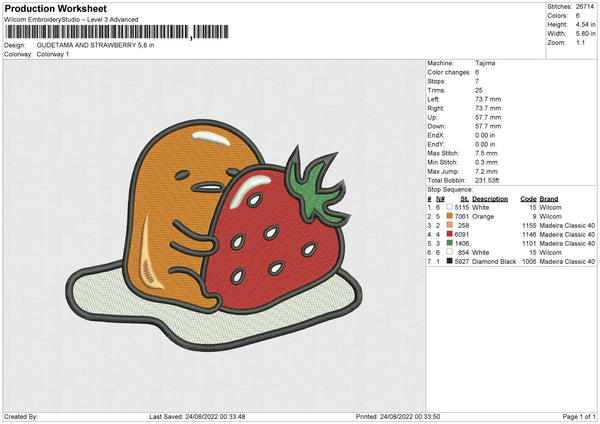
Task: Click the Min Stitch value '0.3 mm'
Action: (486, 162)
